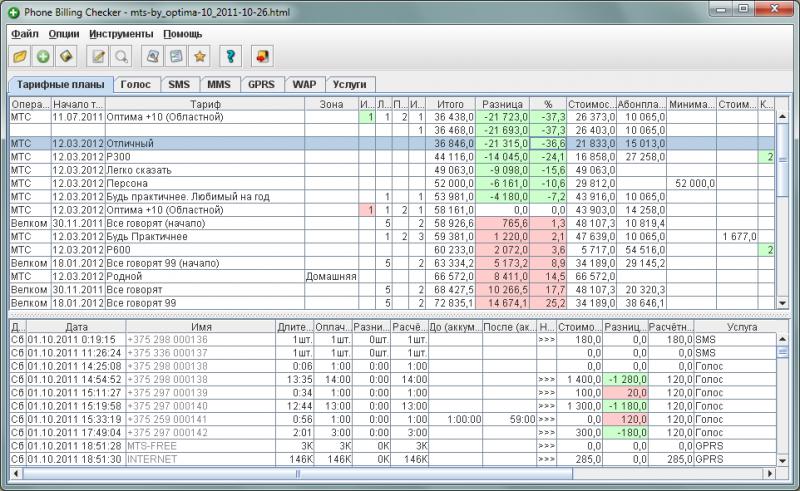Click the horizontal scrollbar thumb
This screenshot has height=491, width=800.
297,473
